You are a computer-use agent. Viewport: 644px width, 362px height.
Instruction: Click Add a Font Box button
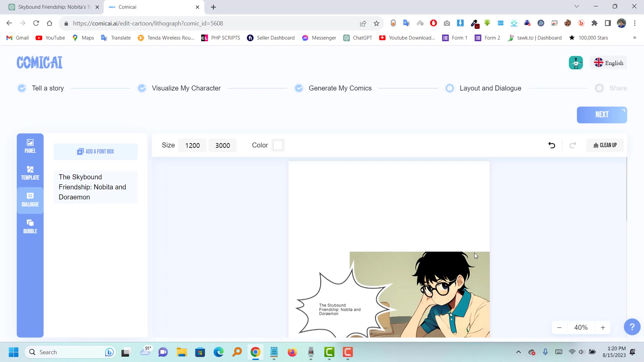tap(96, 152)
